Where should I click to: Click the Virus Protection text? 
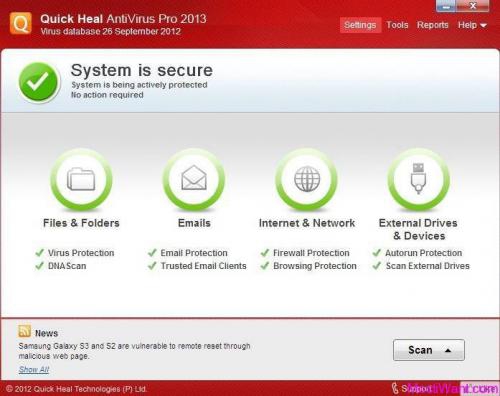tap(81, 253)
